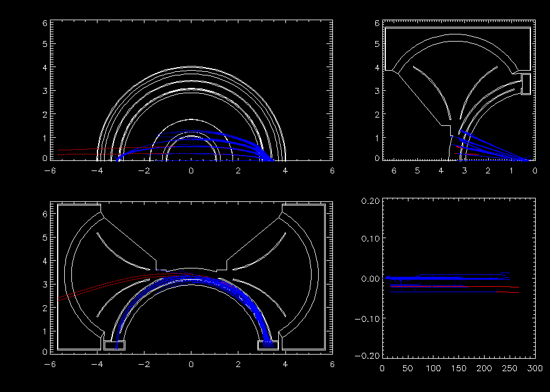Click the -6 x-axis label in top-left plot
Image resolution: width=550 pixels, height=392 pixels.
(50, 171)
